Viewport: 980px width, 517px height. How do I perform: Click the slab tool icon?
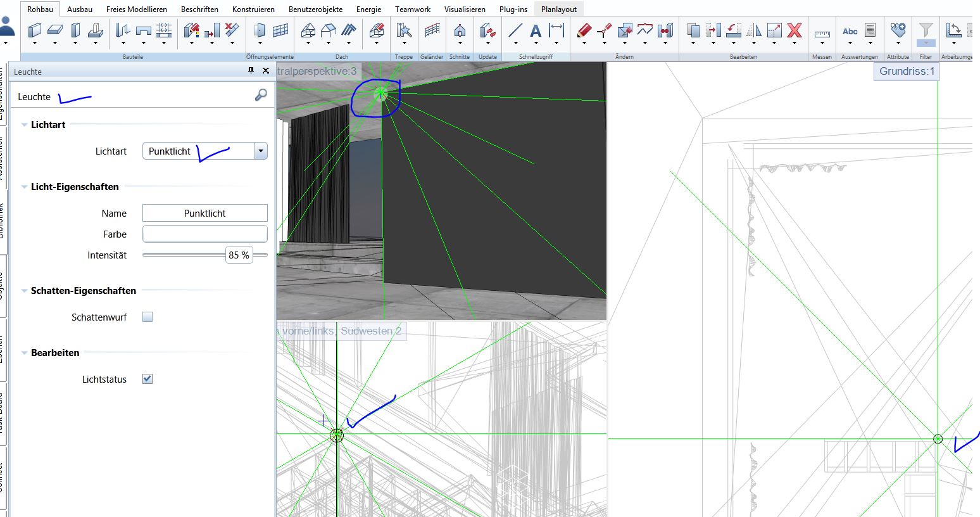pos(55,30)
